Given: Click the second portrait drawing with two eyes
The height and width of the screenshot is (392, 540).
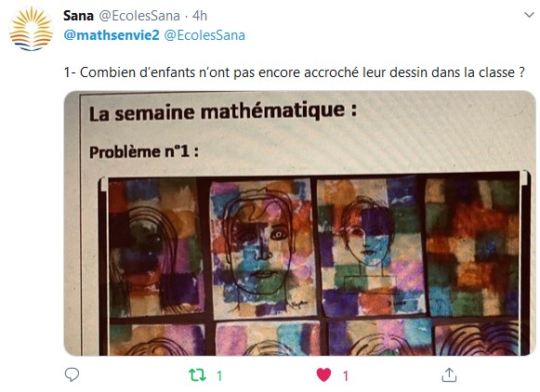Looking at the screenshot, I should pos(263,248).
